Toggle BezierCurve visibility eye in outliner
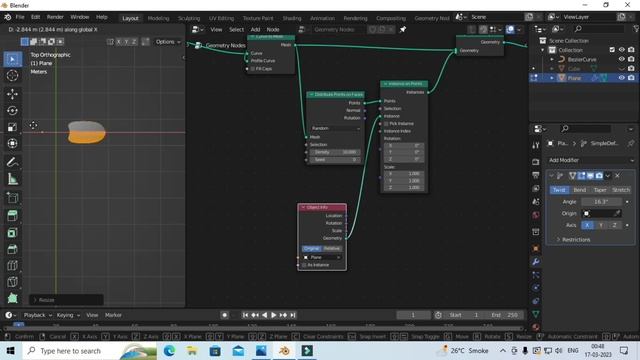Viewport: 640px width, 360px height. click(621, 59)
